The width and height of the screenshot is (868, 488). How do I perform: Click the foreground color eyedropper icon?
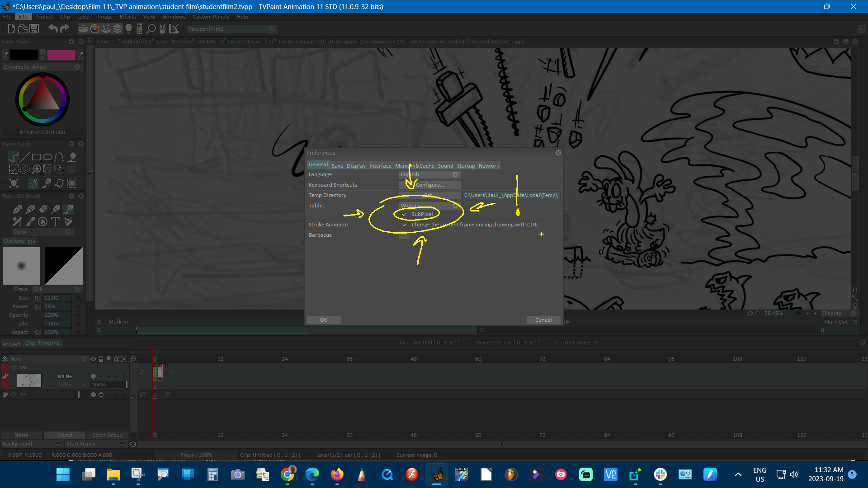(5, 55)
